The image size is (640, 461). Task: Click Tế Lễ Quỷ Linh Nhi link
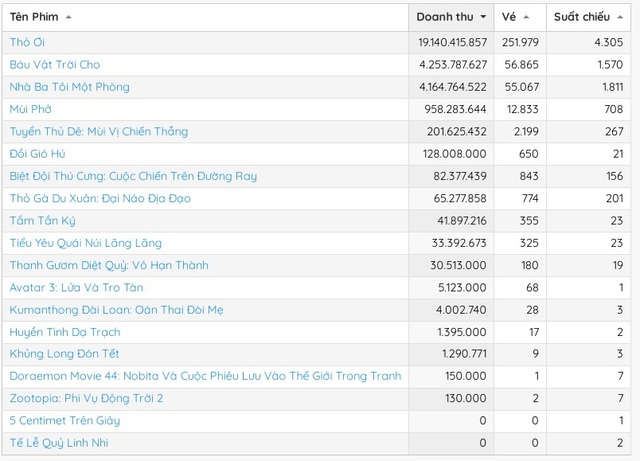click(59, 443)
